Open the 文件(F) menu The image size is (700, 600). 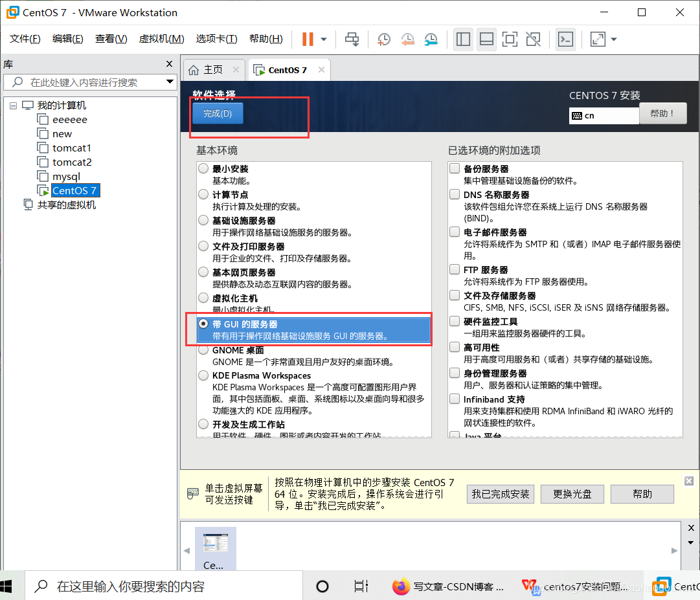coord(25,39)
